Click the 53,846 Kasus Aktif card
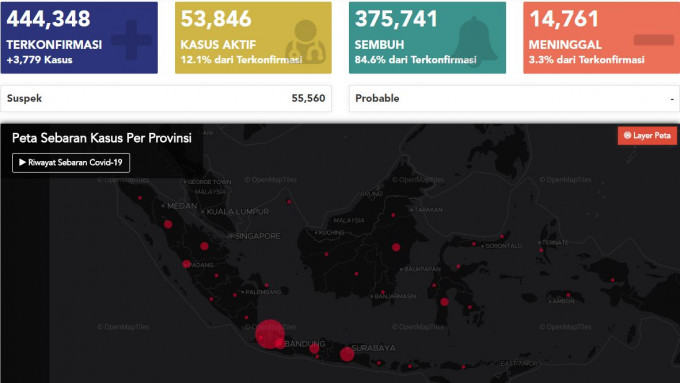The height and width of the screenshot is (383, 680). coord(253,38)
